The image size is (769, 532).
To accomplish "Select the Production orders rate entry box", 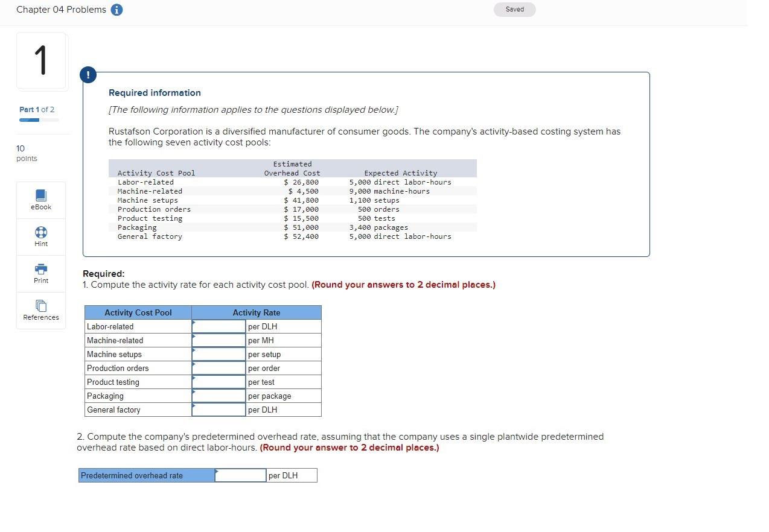I will 218,368.
